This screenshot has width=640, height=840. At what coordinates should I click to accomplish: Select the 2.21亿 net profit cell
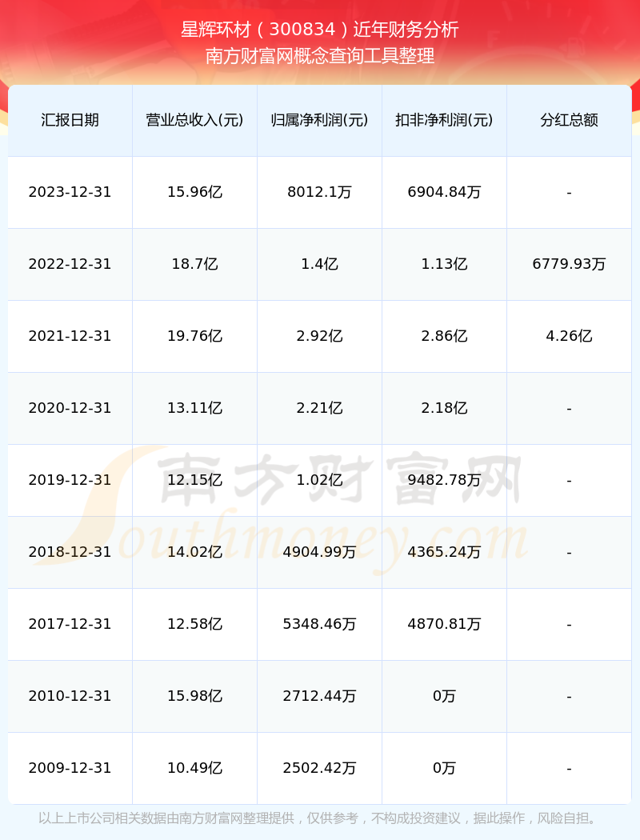[x=320, y=408]
